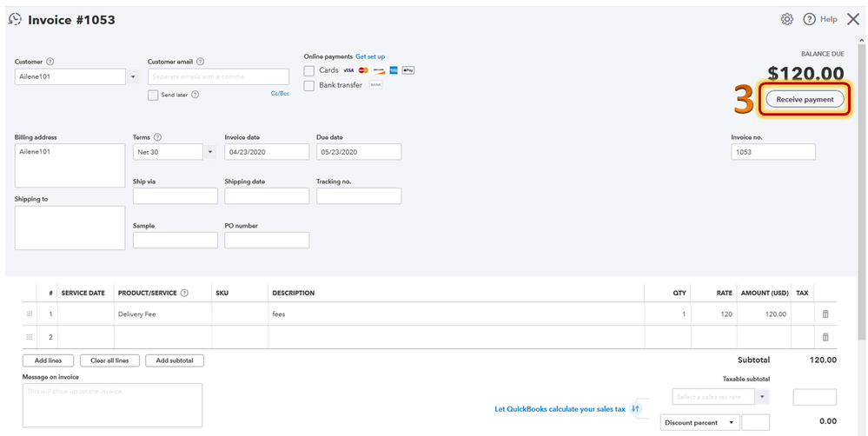Click the QTY cell in row 1
Screen dimensions: 868x436
tap(667, 314)
